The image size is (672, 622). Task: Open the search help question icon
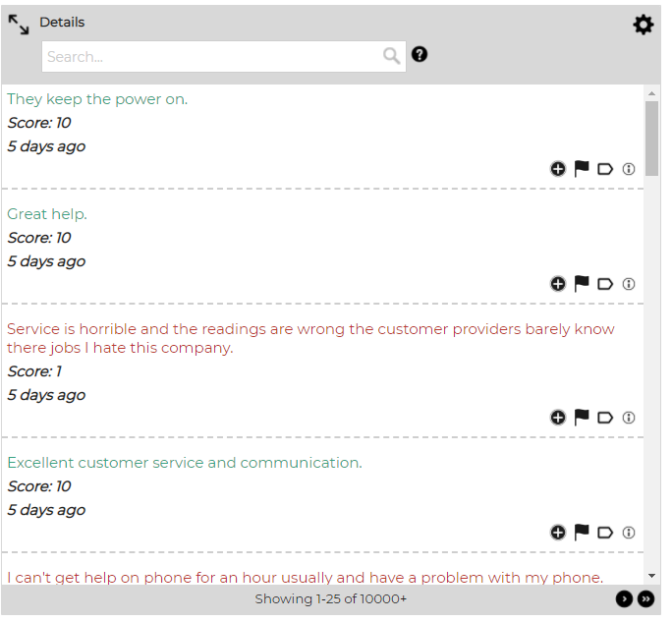(420, 55)
